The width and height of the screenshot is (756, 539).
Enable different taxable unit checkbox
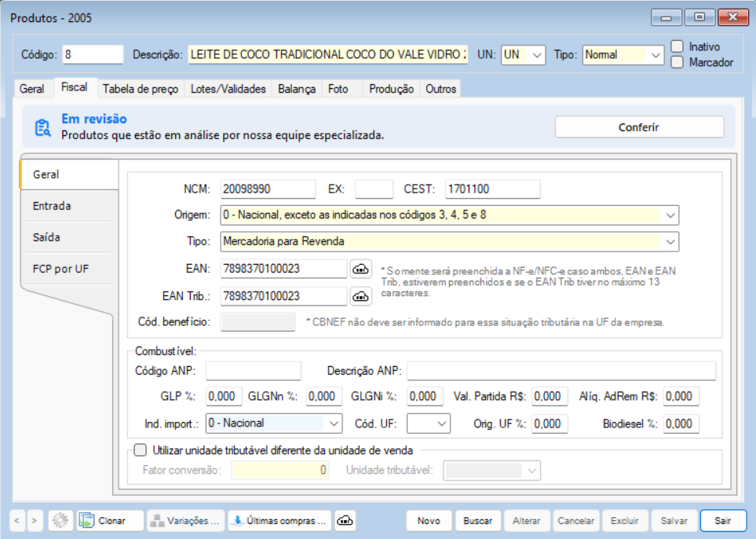(141, 450)
